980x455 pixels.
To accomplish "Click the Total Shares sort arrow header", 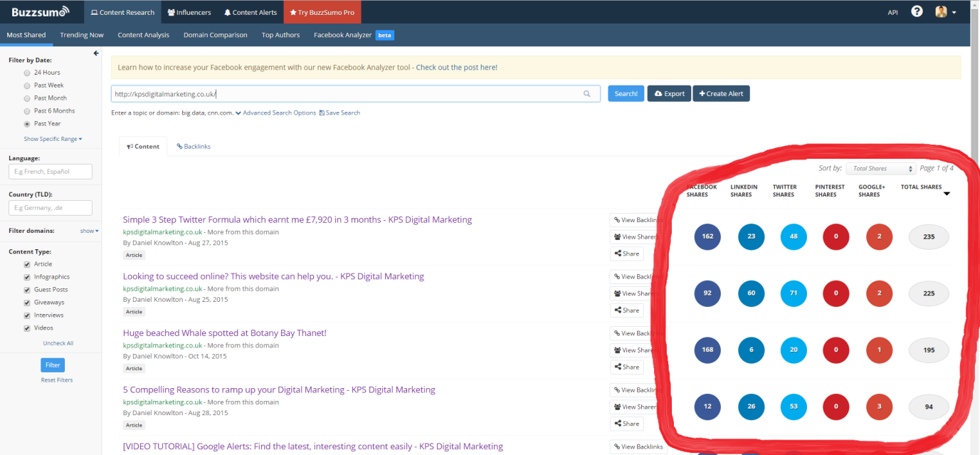I will (x=946, y=194).
